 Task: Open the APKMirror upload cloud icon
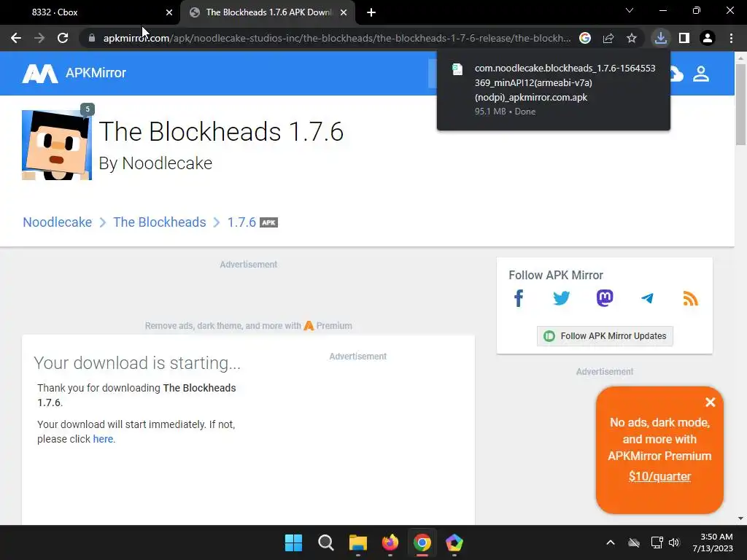(x=676, y=74)
